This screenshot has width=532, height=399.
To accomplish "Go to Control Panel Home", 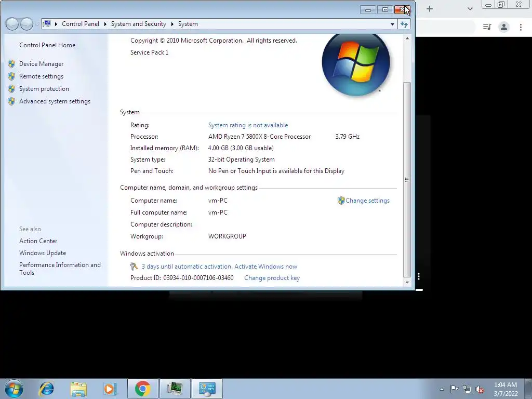I will (x=47, y=45).
